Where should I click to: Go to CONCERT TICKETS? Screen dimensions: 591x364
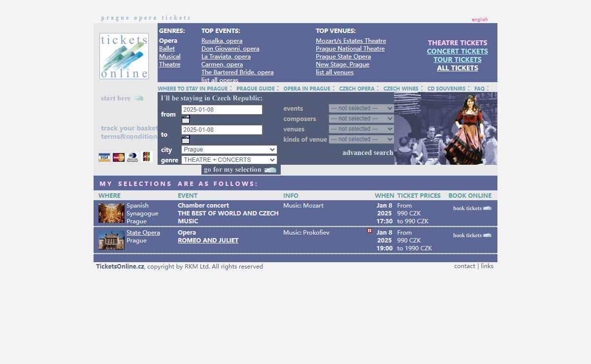tap(458, 51)
